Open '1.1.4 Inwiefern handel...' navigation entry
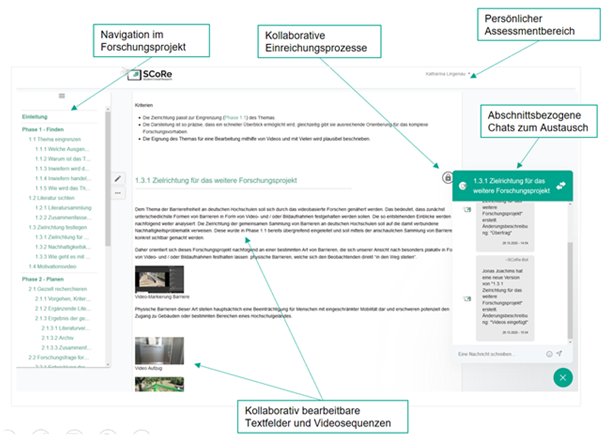The image size is (606, 443). pos(63,178)
